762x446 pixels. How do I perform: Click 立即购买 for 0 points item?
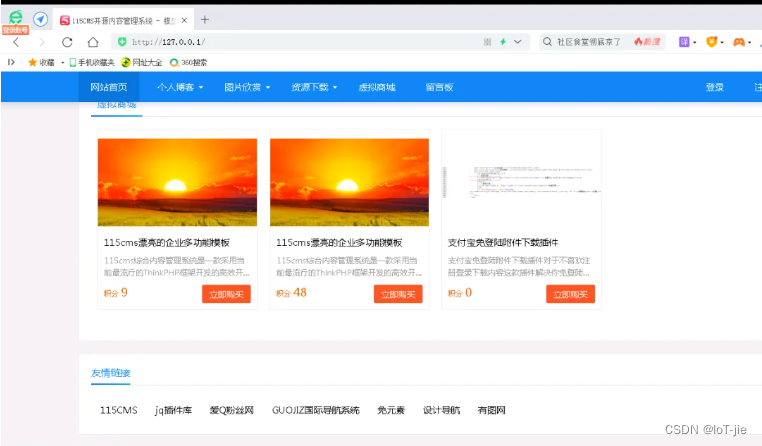pyautogui.click(x=571, y=294)
